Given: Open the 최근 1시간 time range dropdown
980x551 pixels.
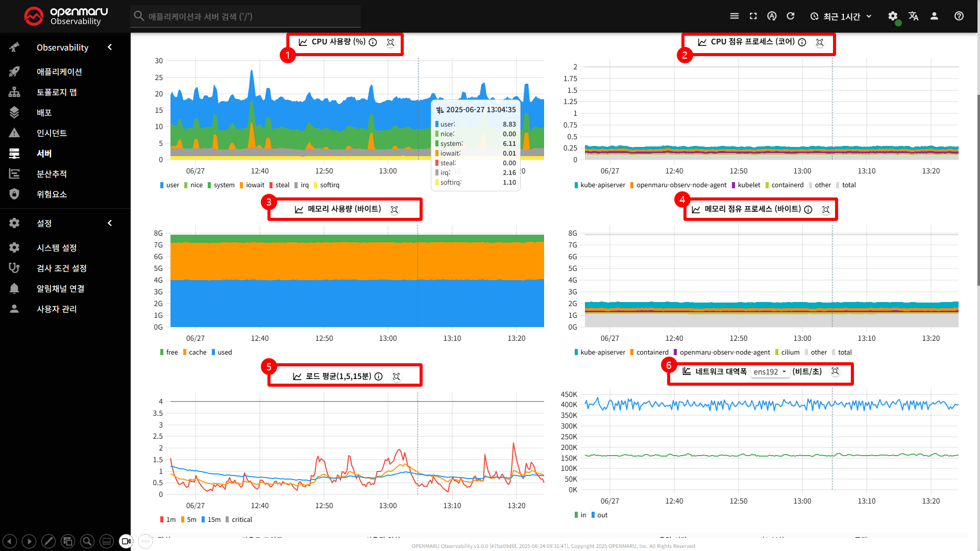Looking at the screenshot, I should click(x=841, y=16).
